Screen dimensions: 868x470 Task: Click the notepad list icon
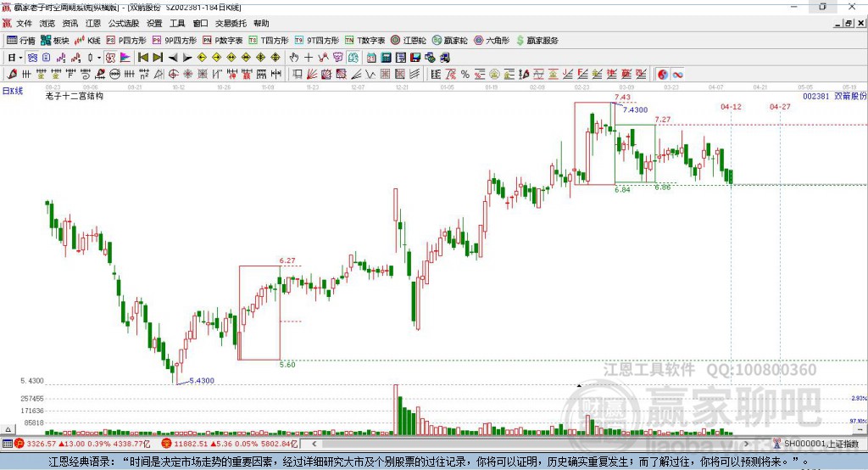(401, 58)
